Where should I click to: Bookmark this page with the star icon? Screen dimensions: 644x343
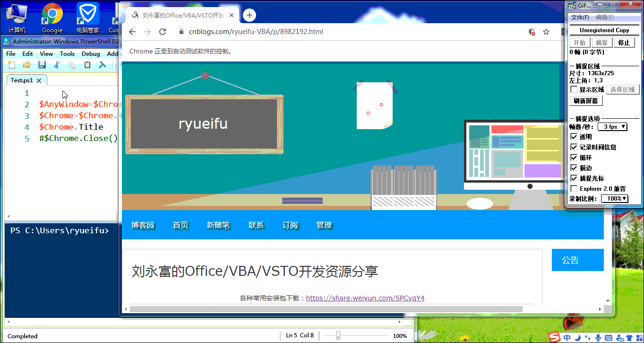(546, 32)
